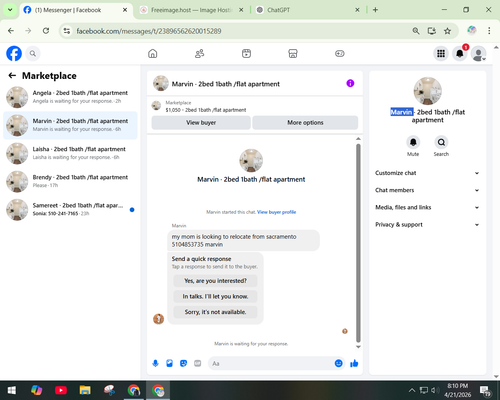The image size is (500, 400).
Task: Open the Friends icon in top navigation
Action: (199, 53)
